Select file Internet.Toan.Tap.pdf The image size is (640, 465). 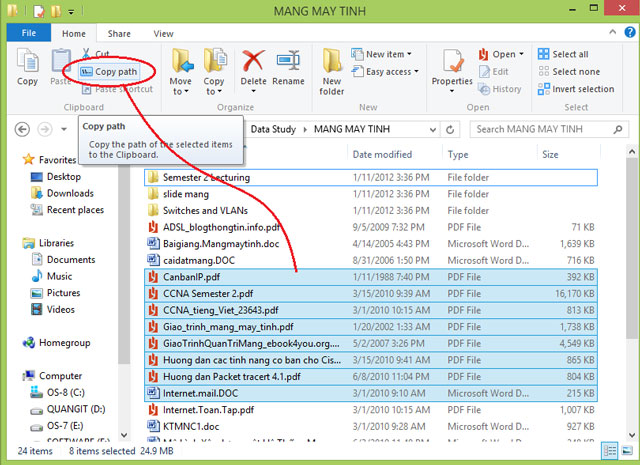(371, 410)
